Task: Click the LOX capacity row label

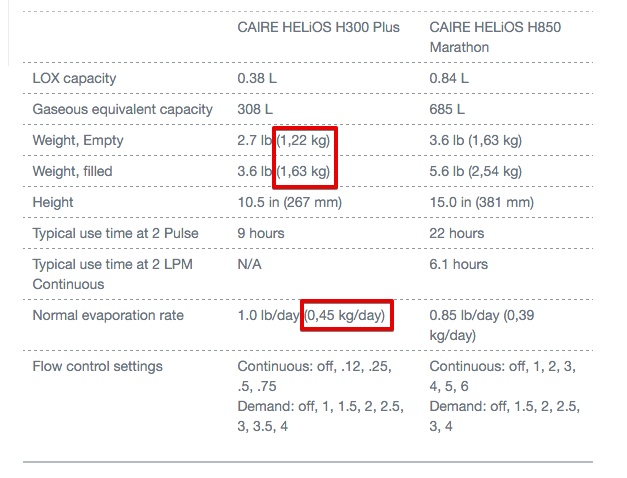Action: click(x=75, y=78)
